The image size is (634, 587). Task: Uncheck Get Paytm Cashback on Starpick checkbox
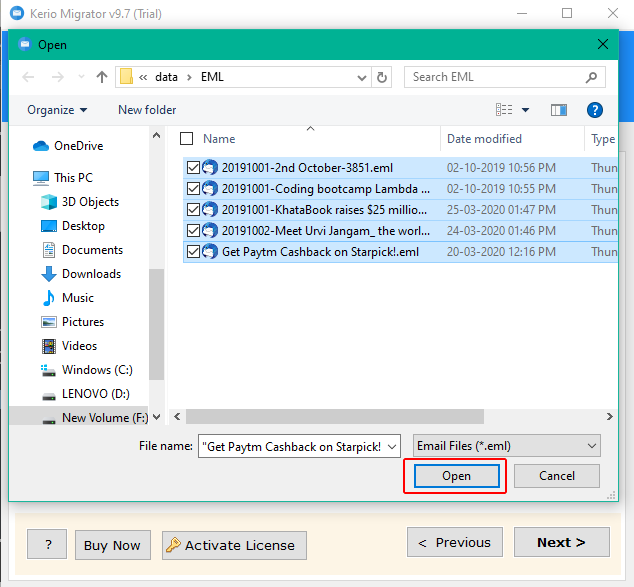coord(194,252)
